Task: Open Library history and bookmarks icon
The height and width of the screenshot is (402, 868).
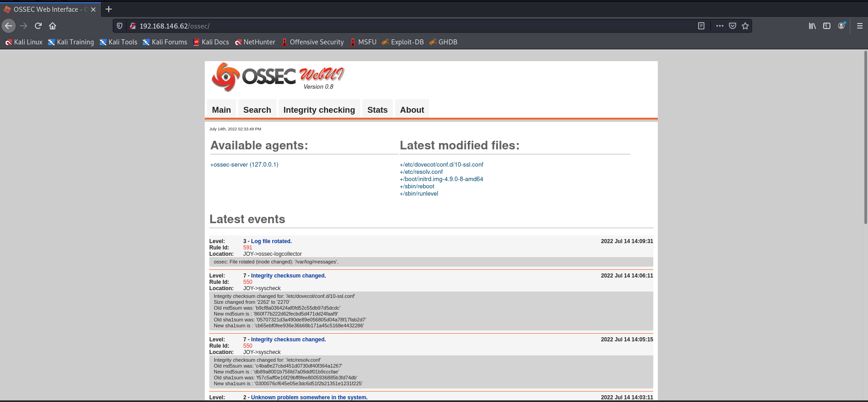Action: [812, 26]
